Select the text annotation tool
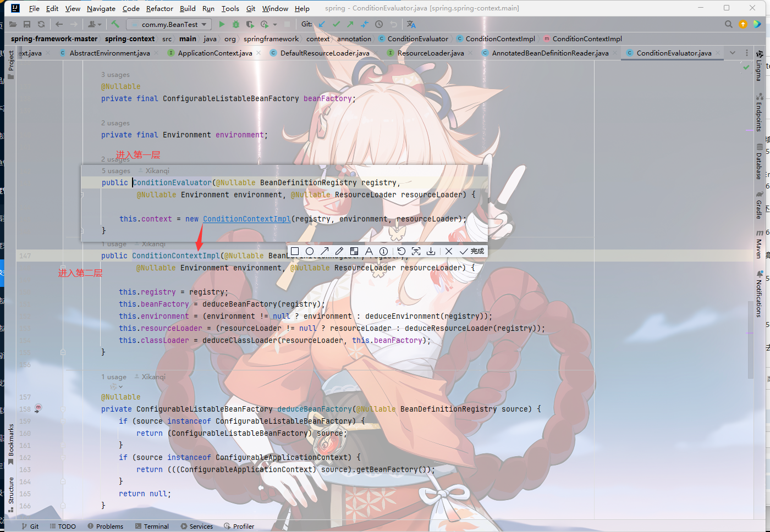Image resolution: width=770 pixels, height=532 pixels. coord(369,251)
